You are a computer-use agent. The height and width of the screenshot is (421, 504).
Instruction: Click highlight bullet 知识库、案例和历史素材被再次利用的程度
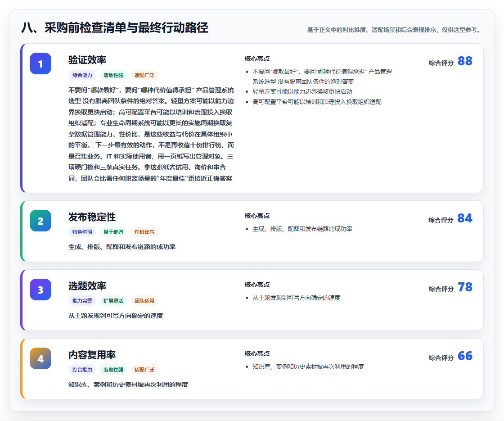[308, 367]
